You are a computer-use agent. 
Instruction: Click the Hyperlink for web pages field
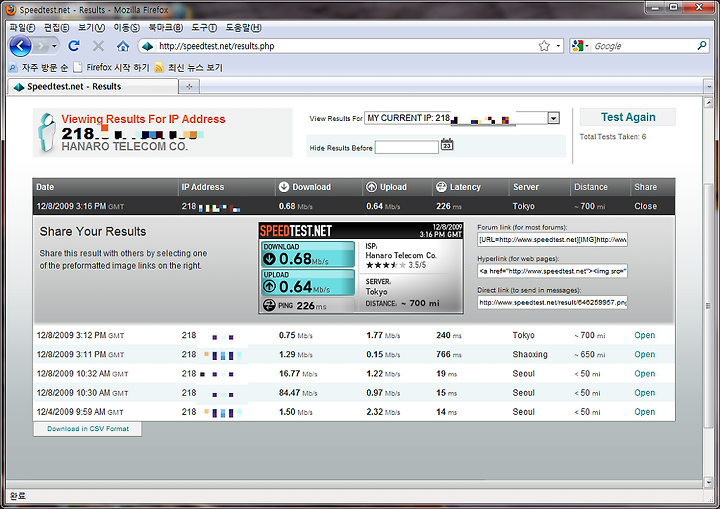pos(552,271)
